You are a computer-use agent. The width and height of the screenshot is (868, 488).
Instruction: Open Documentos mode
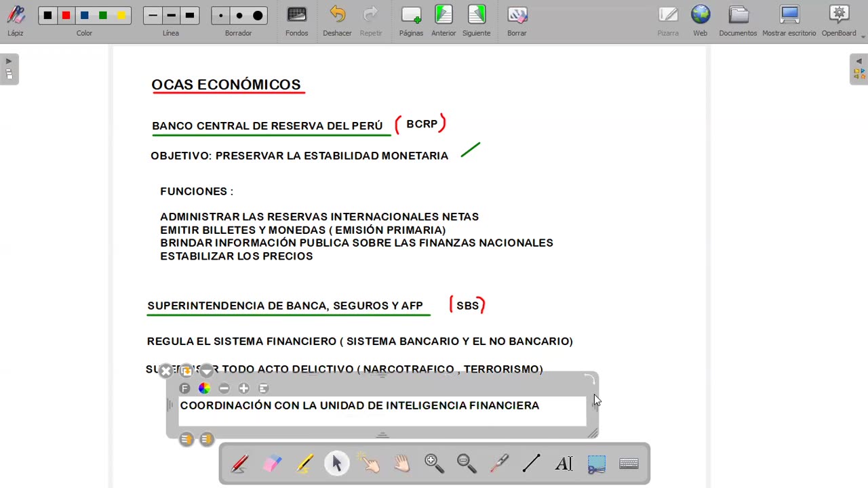coord(738,20)
